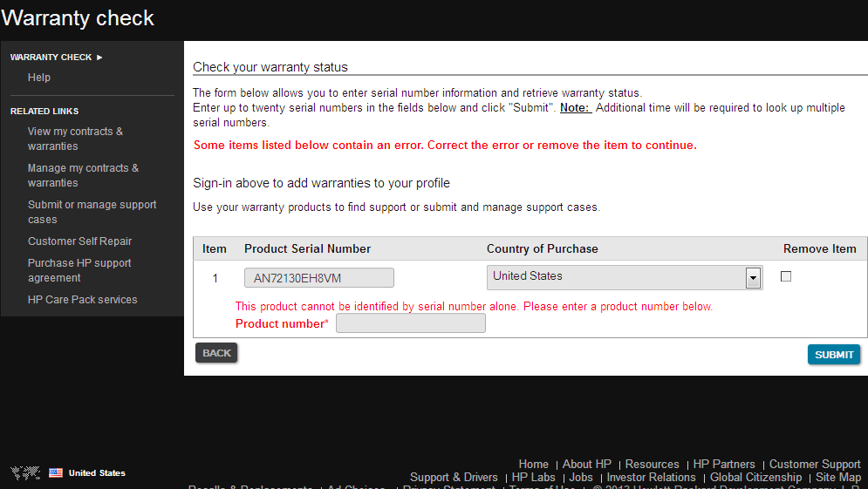Image resolution: width=868 pixels, height=489 pixels.
Task: Tick the Remove Item checkbox
Action: click(786, 276)
